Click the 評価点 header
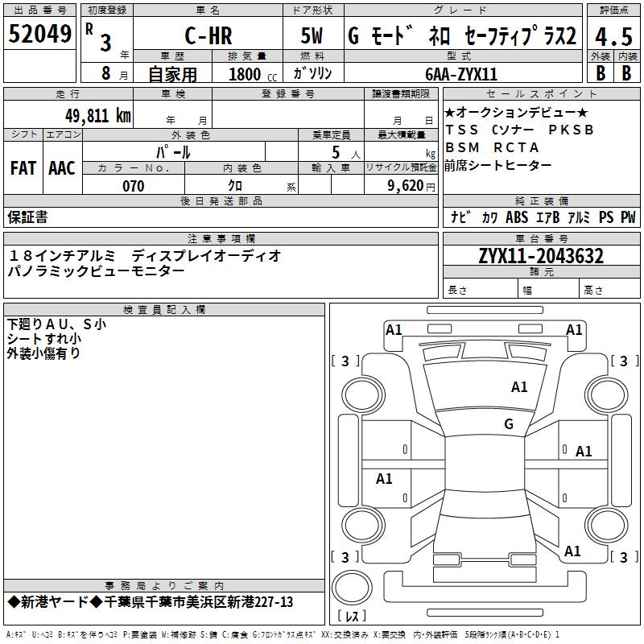 (613, 10)
